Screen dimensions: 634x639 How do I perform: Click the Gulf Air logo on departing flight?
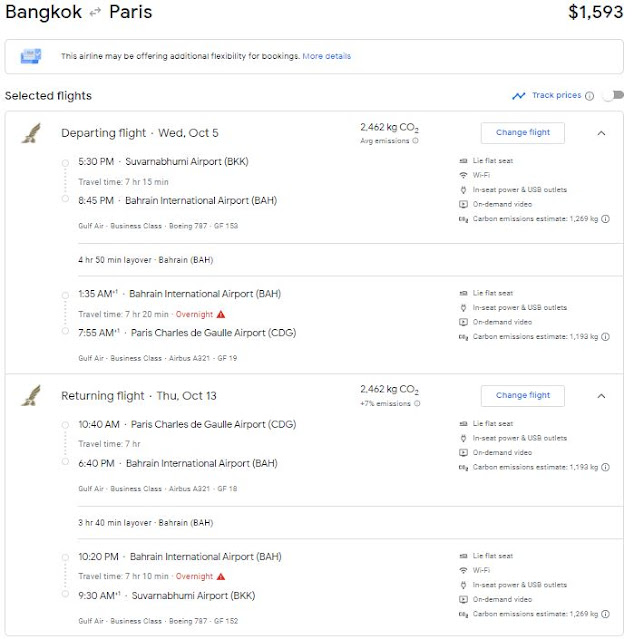(30, 134)
